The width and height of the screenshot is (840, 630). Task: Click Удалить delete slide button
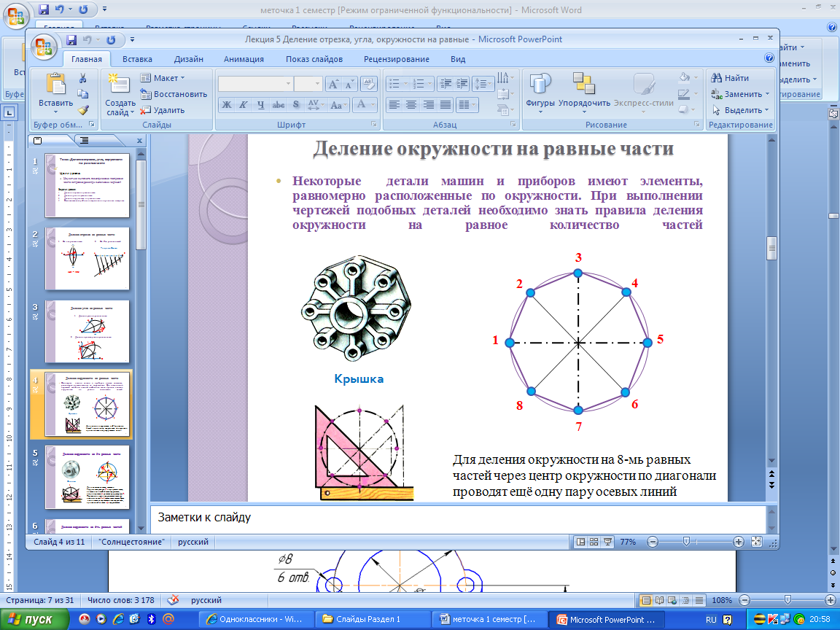163,110
